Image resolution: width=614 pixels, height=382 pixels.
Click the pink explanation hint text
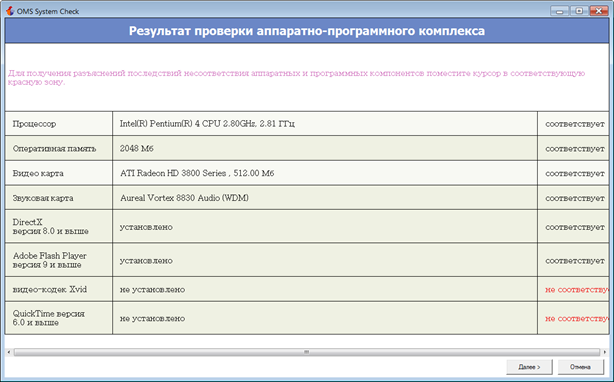pyautogui.click(x=296, y=77)
